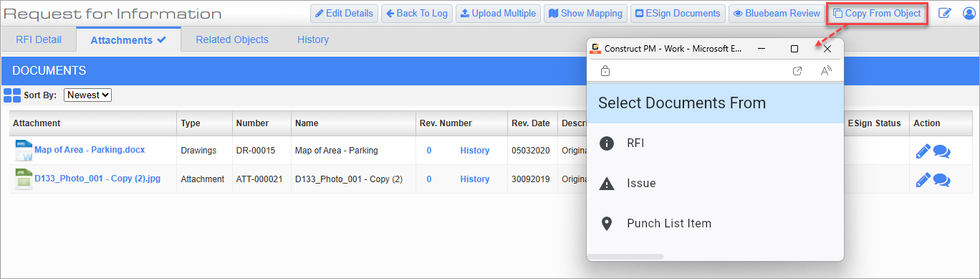Click ESign Documents button
Viewport: 980px width, 279px height.
pos(678,14)
